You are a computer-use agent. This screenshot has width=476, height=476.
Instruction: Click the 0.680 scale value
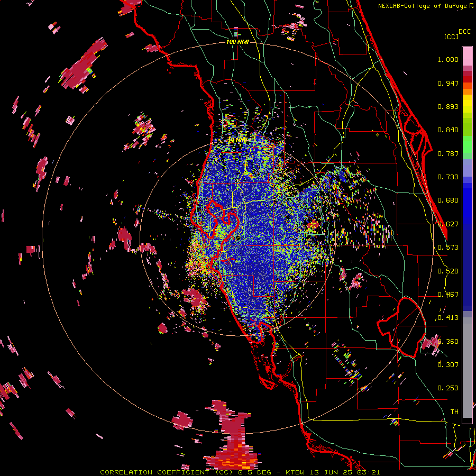coord(448,200)
